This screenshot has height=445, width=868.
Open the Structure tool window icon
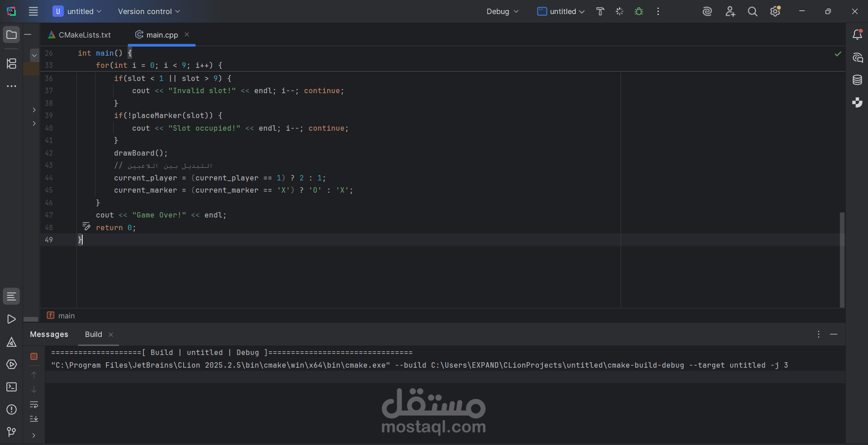click(x=11, y=63)
